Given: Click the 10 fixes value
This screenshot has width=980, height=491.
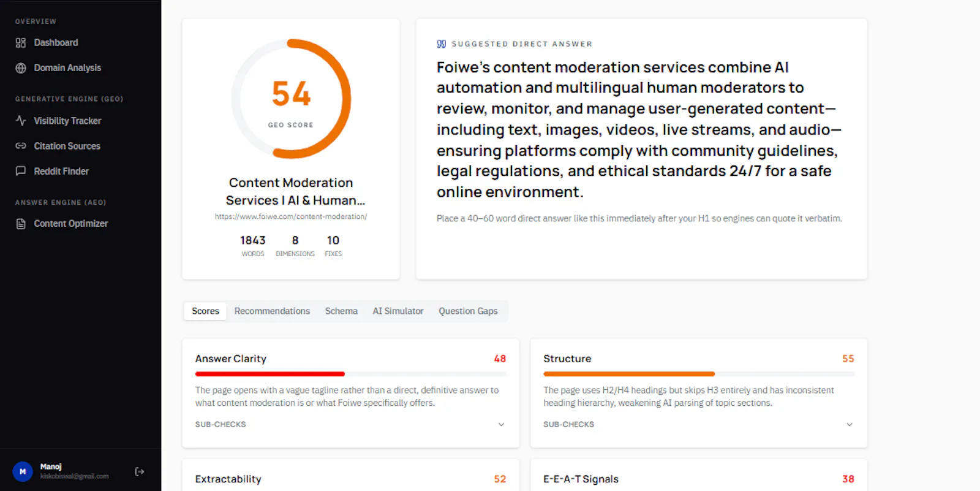Looking at the screenshot, I should click(333, 240).
